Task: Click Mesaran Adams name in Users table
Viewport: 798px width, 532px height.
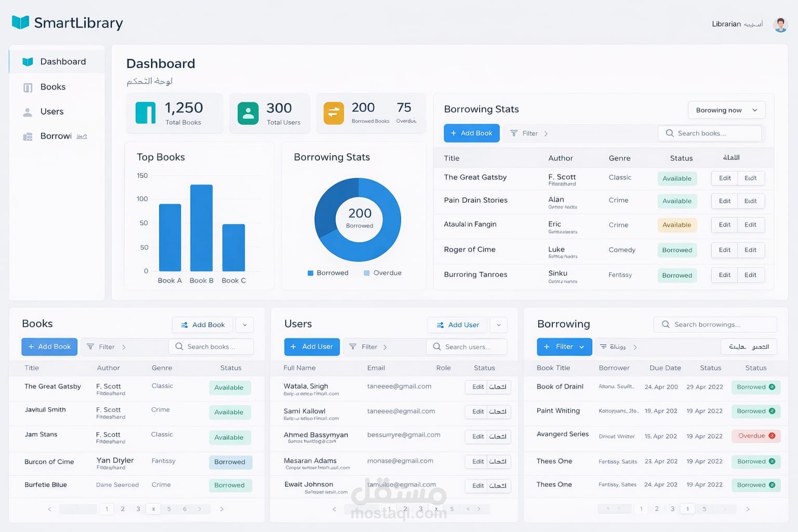Action: 310,461
